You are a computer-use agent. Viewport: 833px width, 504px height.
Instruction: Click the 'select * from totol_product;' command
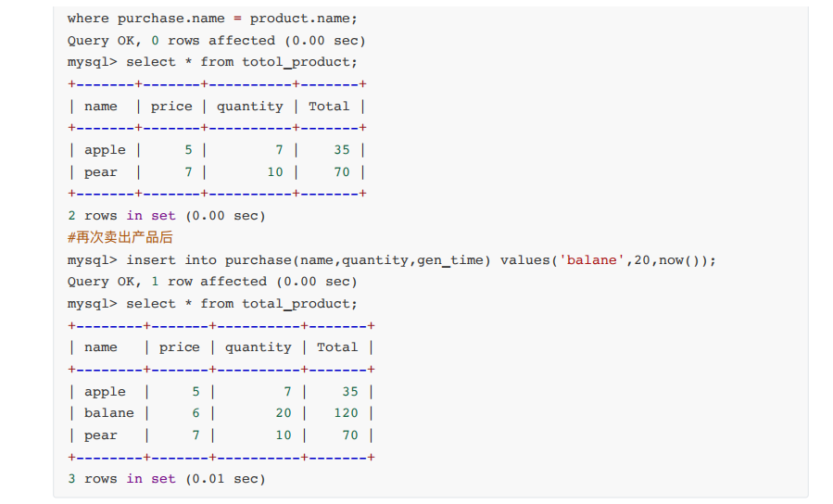[x=241, y=62]
